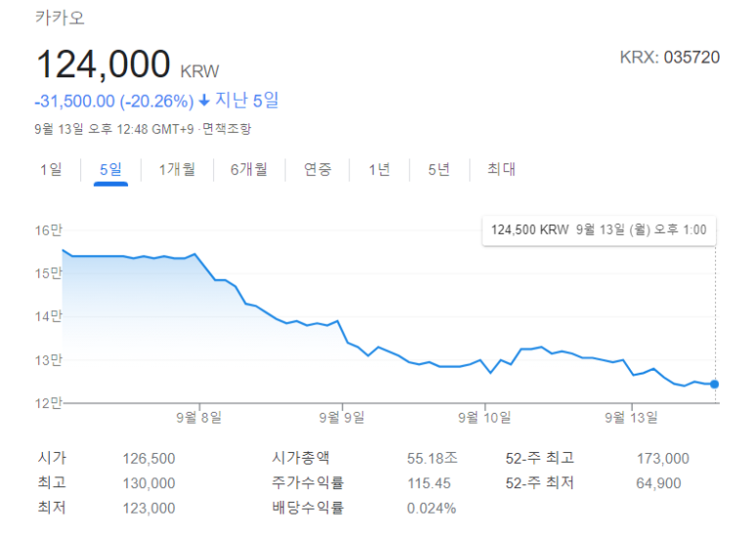Select the 1일 time range tab
756x538 pixels.
tap(51, 169)
